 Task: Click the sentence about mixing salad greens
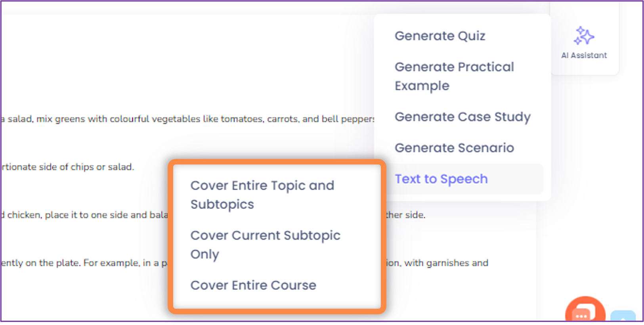tap(187, 119)
